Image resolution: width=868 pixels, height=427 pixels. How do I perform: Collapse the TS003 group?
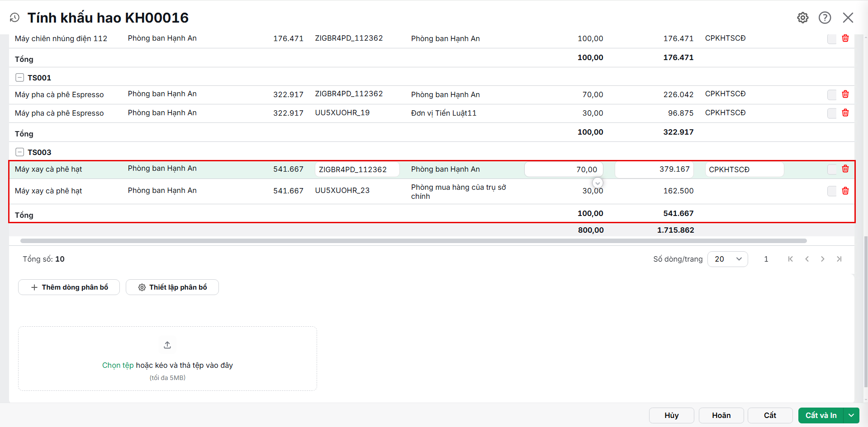20,152
